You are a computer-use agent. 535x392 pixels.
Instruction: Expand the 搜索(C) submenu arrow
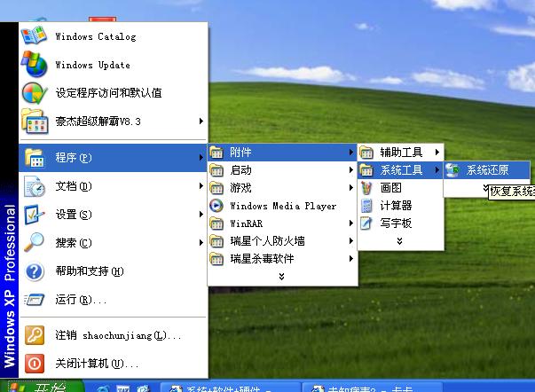(x=201, y=243)
